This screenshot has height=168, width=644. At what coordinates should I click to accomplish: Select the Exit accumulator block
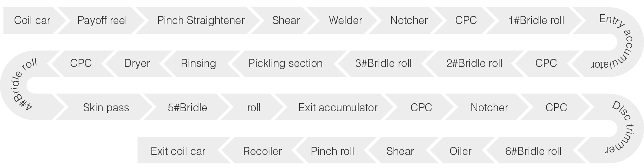[338, 108]
